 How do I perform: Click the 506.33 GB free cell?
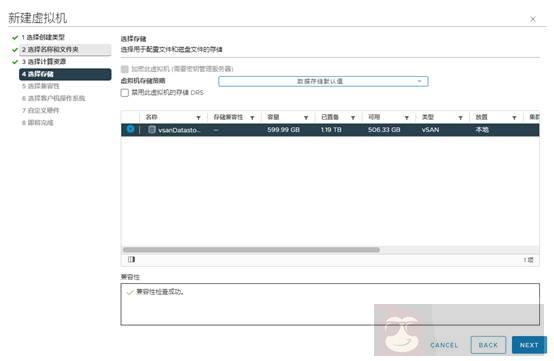click(384, 130)
